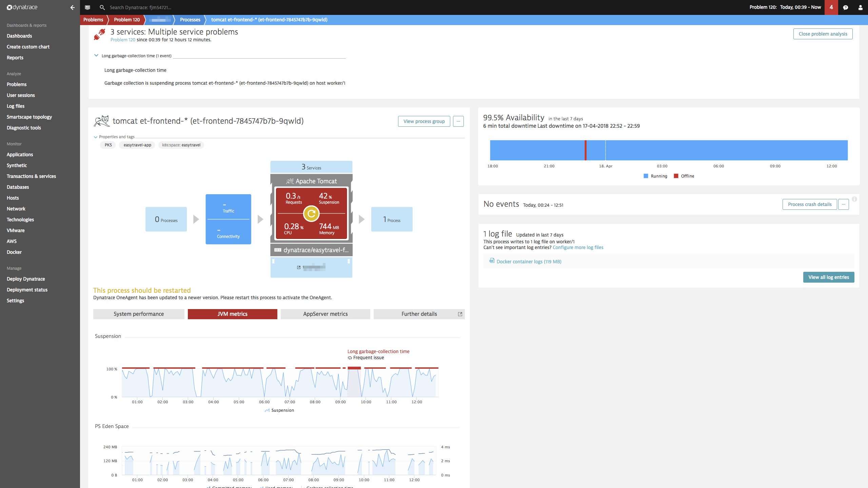The width and height of the screenshot is (868, 488).
Task: Collapse the sidebar with back arrow
Action: (72, 7)
